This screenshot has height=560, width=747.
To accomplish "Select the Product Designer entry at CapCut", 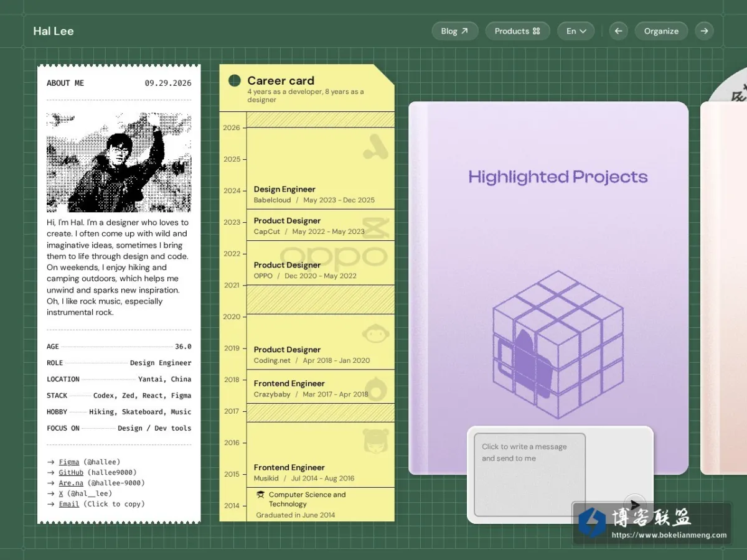I will click(321, 225).
